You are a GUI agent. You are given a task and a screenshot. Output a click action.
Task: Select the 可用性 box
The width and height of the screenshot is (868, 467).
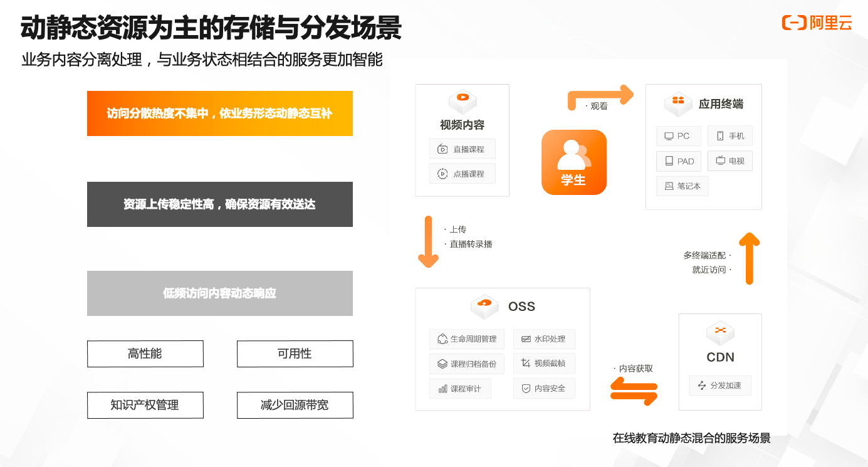[295, 354]
